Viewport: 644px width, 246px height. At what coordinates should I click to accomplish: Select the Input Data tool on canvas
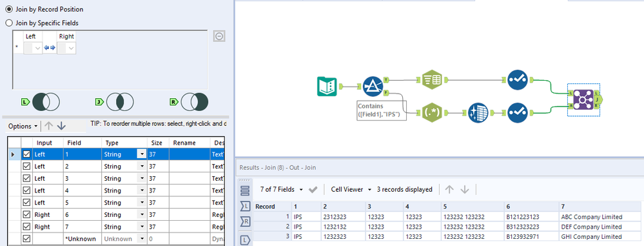coord(327,87)
